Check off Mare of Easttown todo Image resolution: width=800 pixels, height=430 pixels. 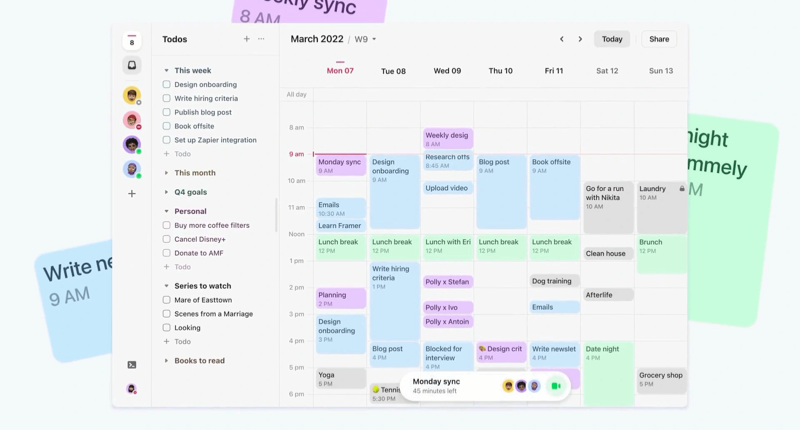[166, 300]
